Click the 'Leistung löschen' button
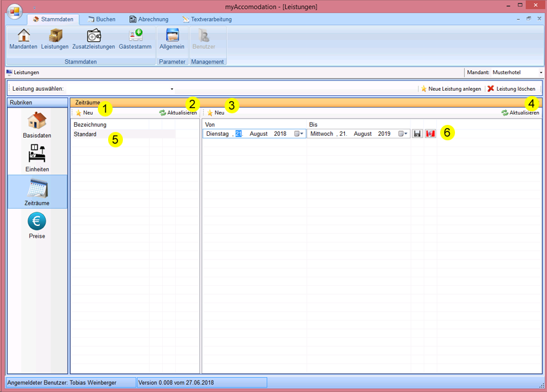The width and height of the screenshot is (547, 392). pyautogui.click(x=512, y=89)
